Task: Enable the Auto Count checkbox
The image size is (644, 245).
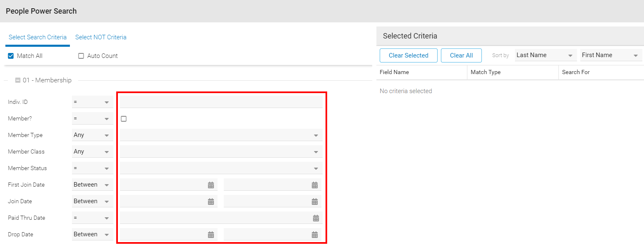Action: click(81, 56)
